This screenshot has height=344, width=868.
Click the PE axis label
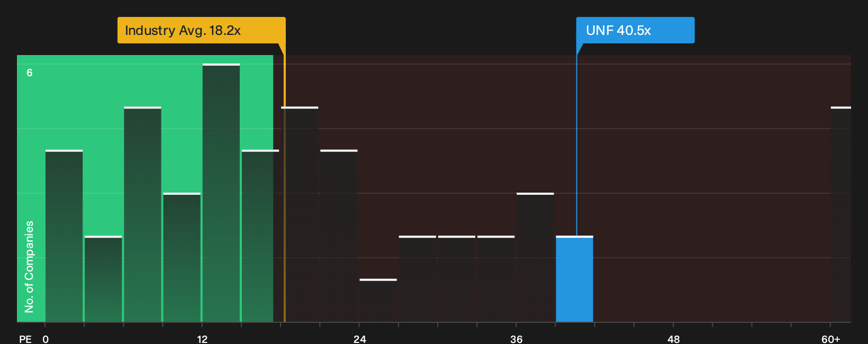25,339
